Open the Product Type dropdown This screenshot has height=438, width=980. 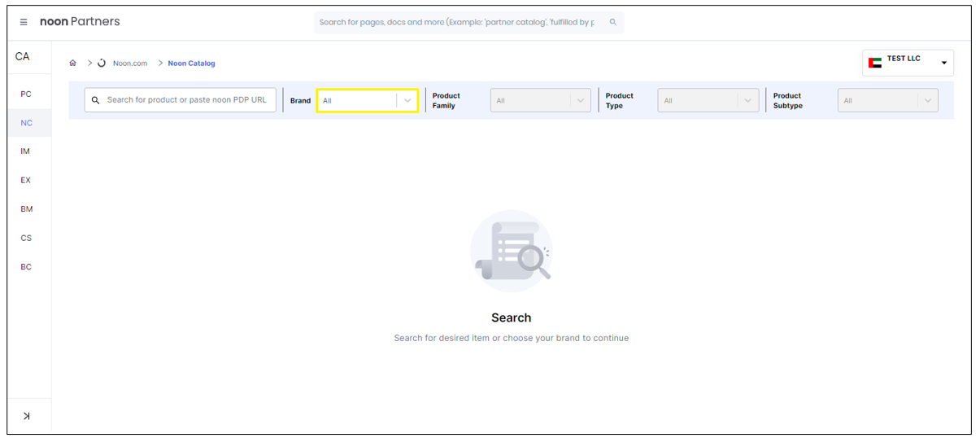[708, 100]
